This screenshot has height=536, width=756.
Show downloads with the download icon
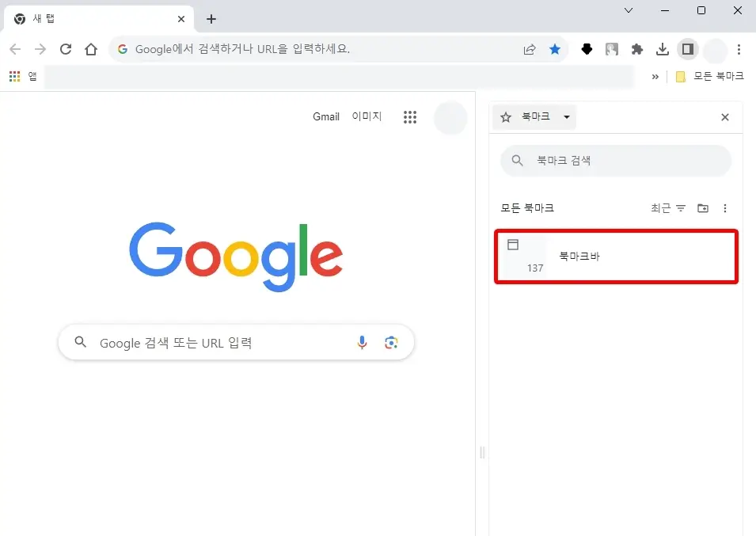coord(663,49)
